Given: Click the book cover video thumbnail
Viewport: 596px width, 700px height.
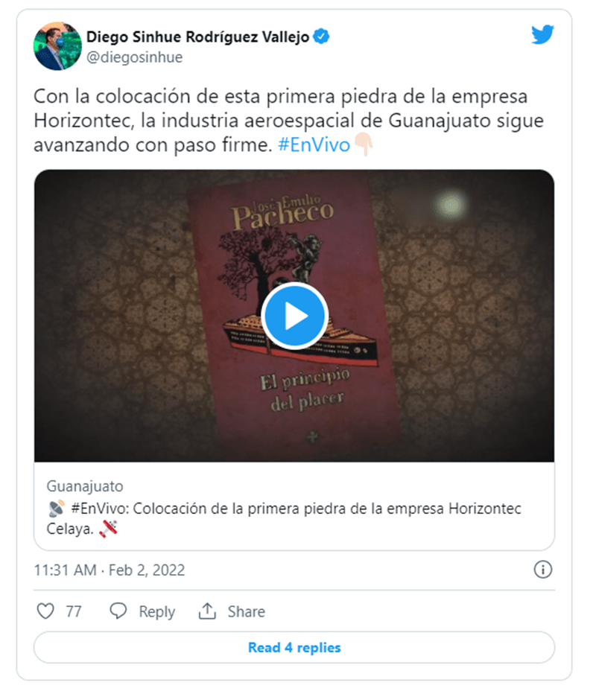Looking at the screenshot, I should (x=294, y=316).
